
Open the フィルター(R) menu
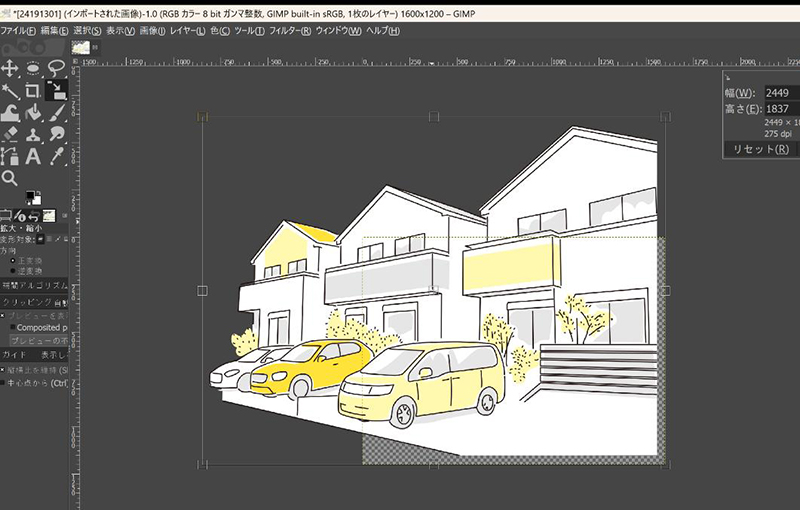pyautogui.click(x=291, y=31)
